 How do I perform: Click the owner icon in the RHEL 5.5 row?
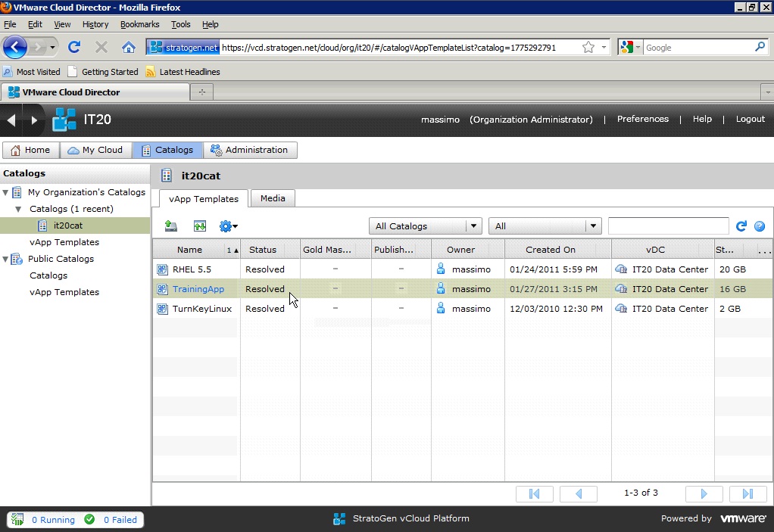(441, 269)
